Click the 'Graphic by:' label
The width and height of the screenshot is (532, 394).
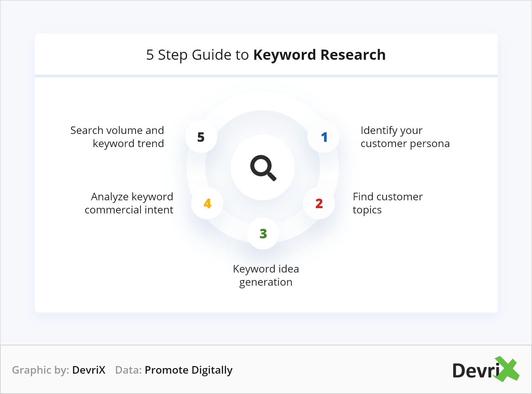[40, 370]
